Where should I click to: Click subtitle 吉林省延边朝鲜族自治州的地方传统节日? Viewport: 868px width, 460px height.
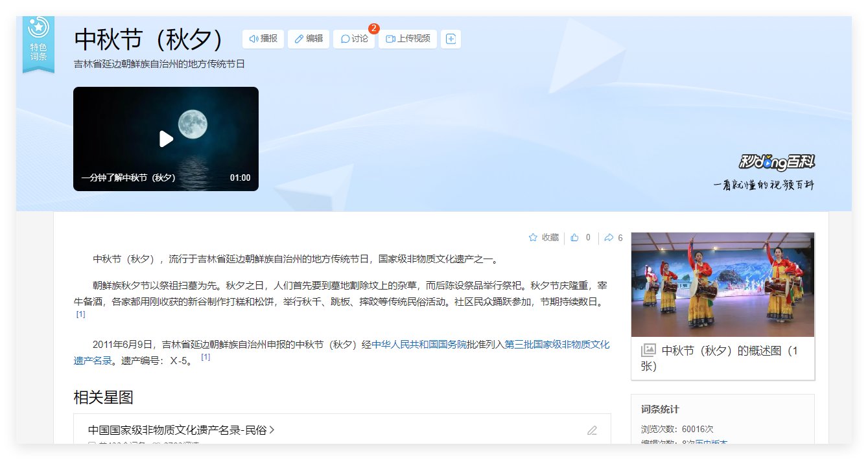[159, 64]
